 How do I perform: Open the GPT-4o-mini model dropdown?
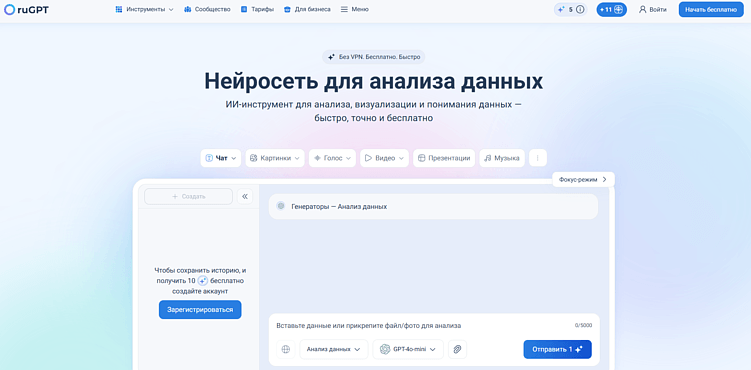[x=408, y=349]
